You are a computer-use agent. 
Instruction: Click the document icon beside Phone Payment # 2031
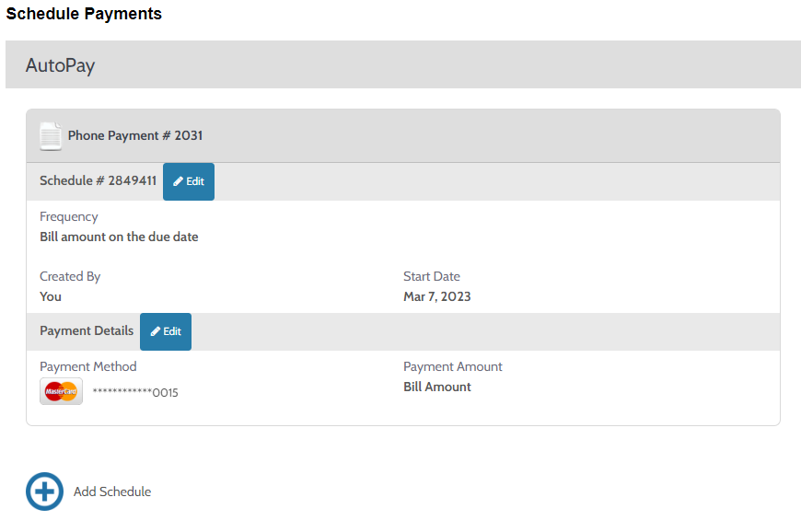tap(51, 135)
